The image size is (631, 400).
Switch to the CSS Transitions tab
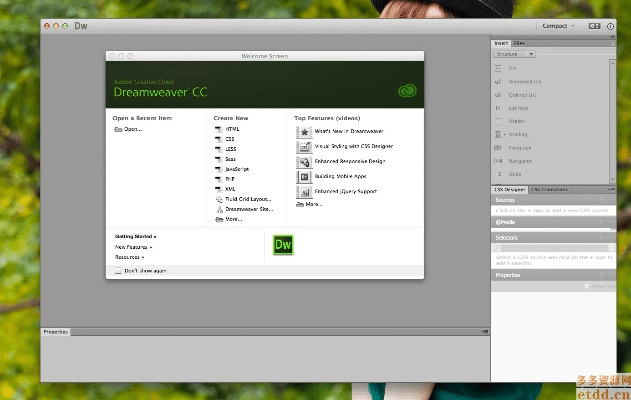(x=549, y=189)
